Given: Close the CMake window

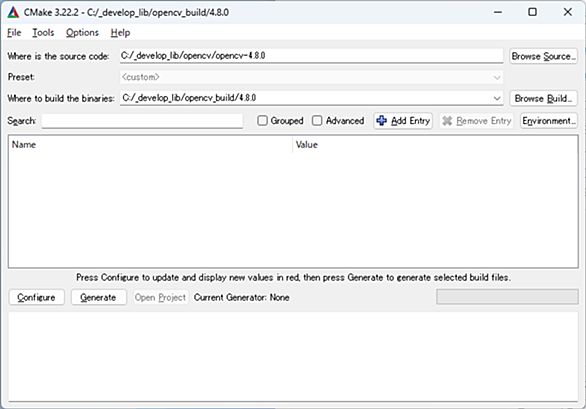Looking at the screenshot, I should (568, 12).
